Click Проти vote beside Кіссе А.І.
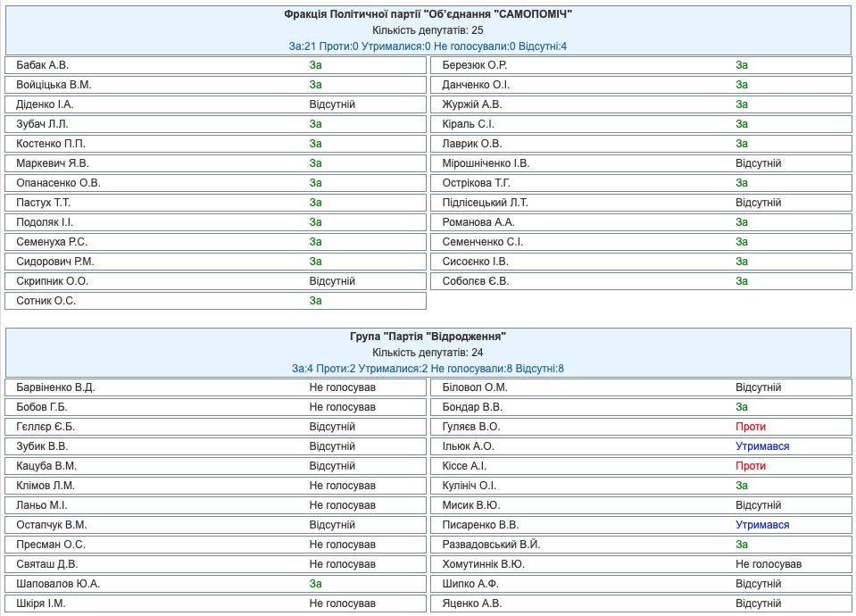The height and width of the screenshot is (616, 856). 751,466
